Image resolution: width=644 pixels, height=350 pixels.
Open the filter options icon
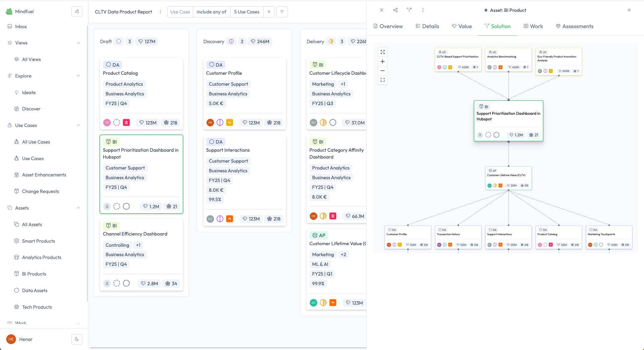click(282, 12)
